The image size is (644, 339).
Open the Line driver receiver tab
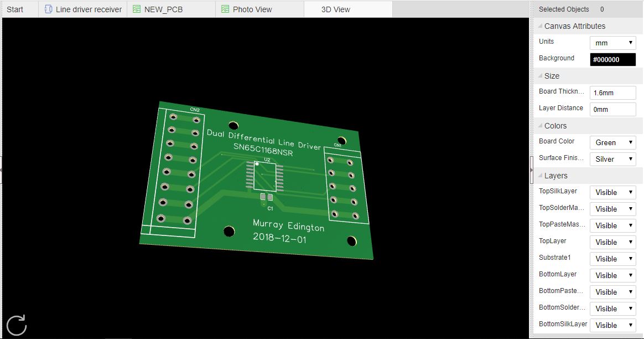coord(83,9)
